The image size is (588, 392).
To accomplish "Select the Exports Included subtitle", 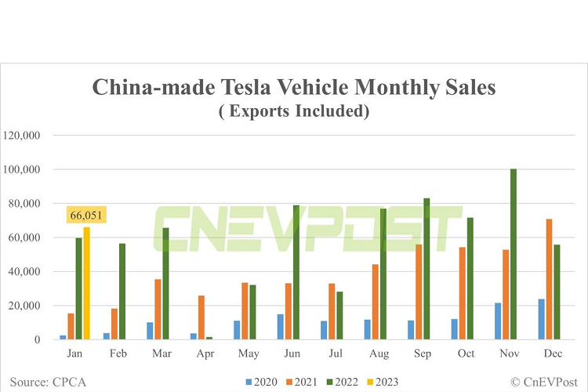I will coord(294,111).
